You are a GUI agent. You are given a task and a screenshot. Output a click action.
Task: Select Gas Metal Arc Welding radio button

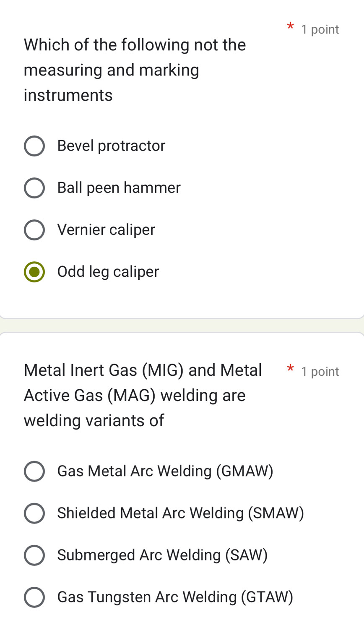(34, 471)
